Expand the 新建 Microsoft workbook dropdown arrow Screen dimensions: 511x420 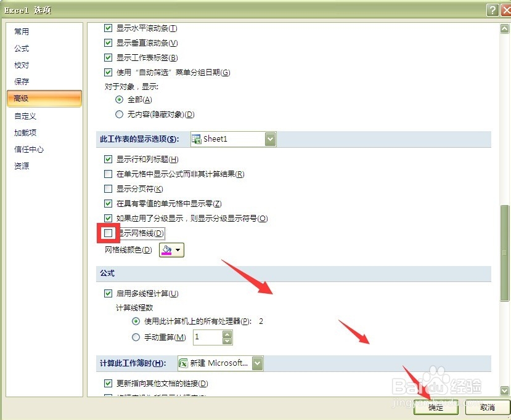click(258, 363)
